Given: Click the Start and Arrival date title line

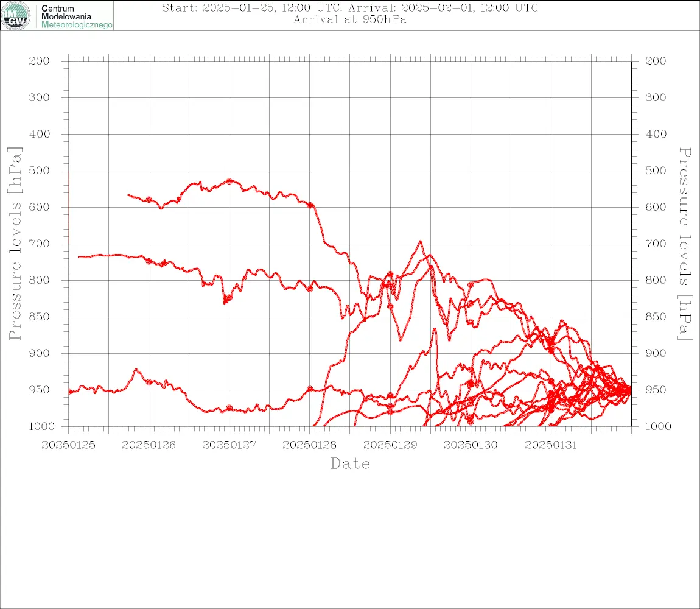Looking at the screenshot, I should click(350, 7).
